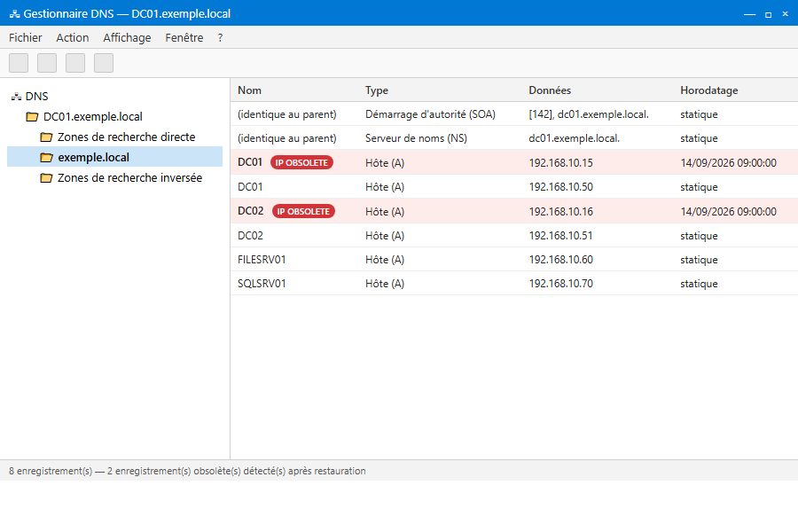Screen dimensions: 798x532
Task: Click (identique au parent) name of SOA record
Action: pyautogui.click(x=287, y=114)
